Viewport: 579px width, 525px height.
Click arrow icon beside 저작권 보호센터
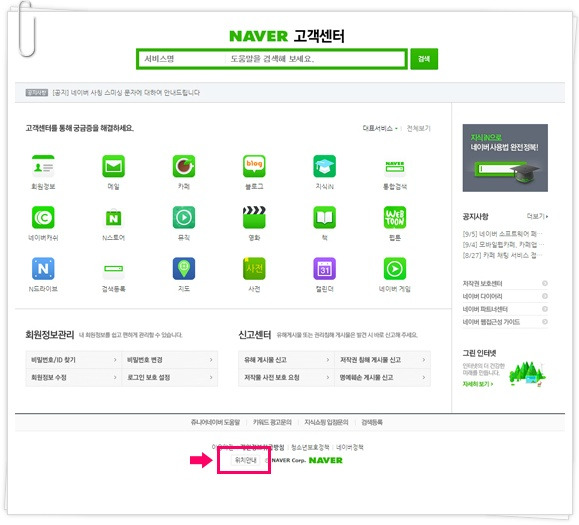pos(545,284)
